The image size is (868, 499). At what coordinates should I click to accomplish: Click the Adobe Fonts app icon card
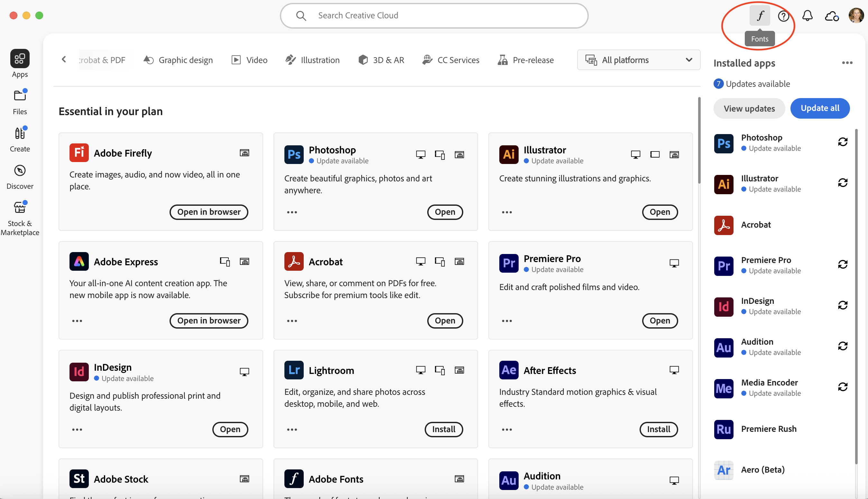(x=293, y=479)
